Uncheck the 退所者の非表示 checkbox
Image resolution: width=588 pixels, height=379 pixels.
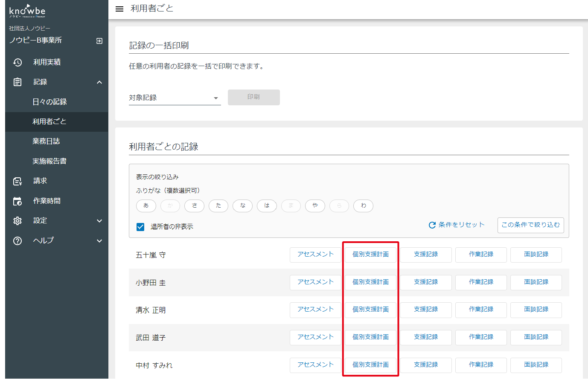(140, 227)
